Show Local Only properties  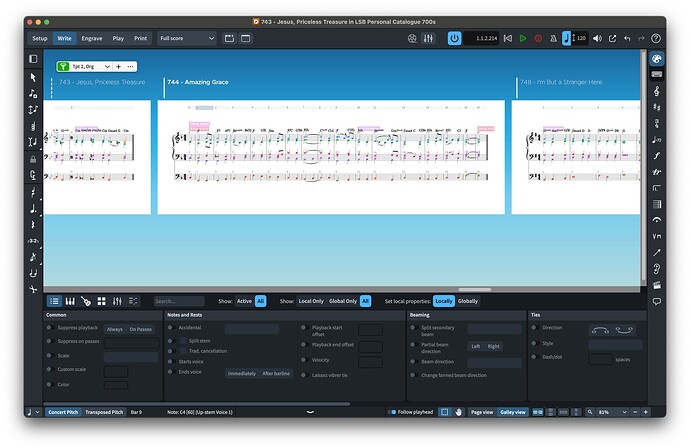point(311,301)
